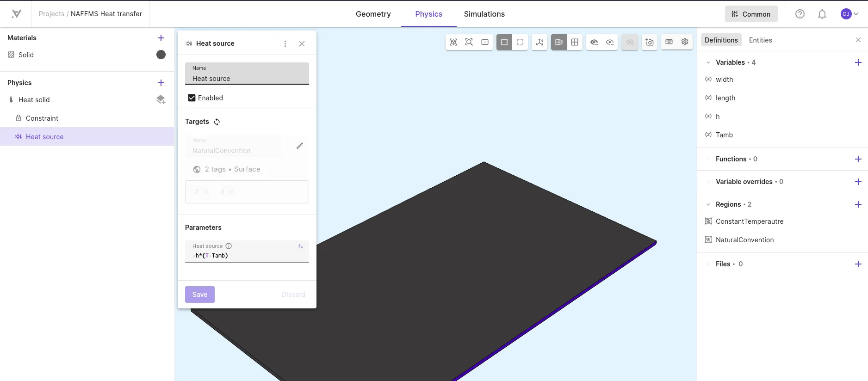The width and height of the screenshot is (868, 381).
Task: Collapse the Regions section
Action: [x=708, y=204]
